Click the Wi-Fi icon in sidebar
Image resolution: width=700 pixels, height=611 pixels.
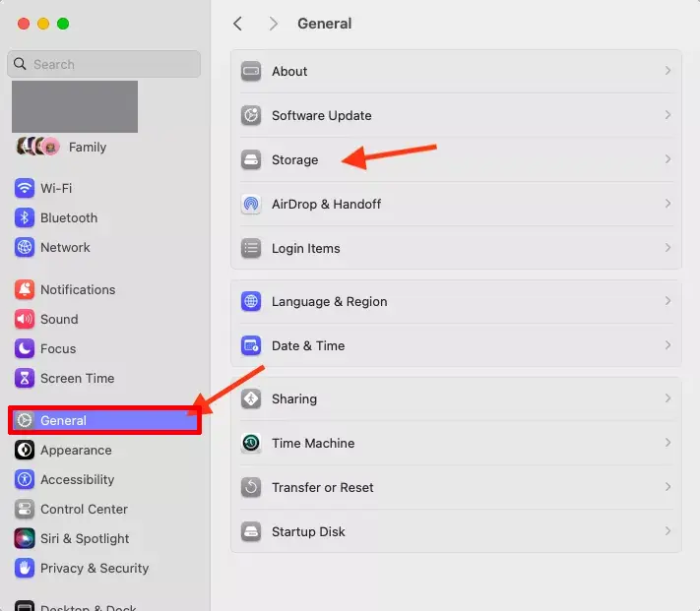[x=25, y=188]
